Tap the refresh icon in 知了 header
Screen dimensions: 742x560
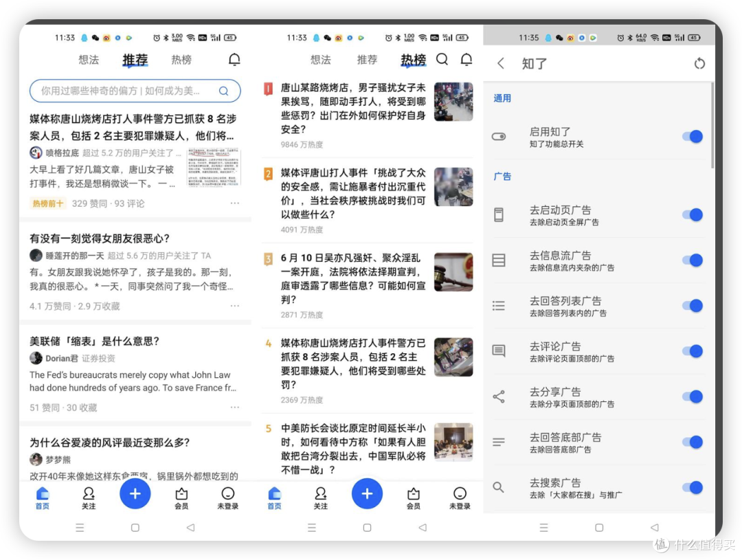[699, 63]
